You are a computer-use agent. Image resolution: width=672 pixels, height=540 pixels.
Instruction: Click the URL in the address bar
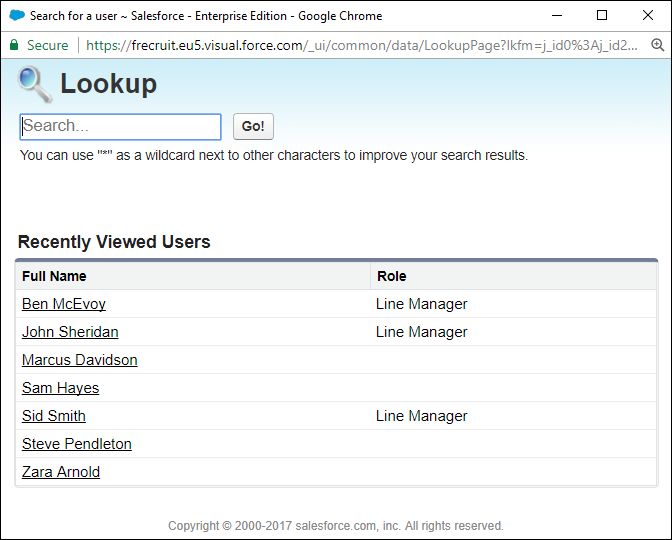[x=360, y=45]
